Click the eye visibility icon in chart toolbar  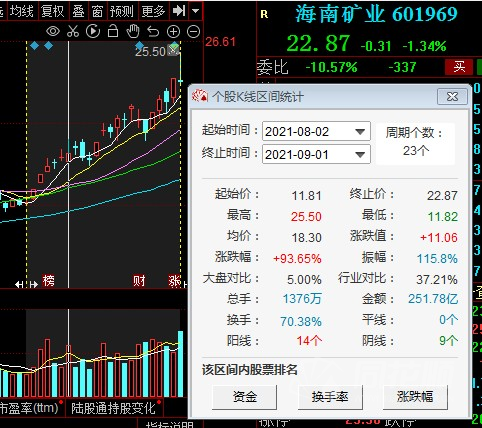(53, 32)
